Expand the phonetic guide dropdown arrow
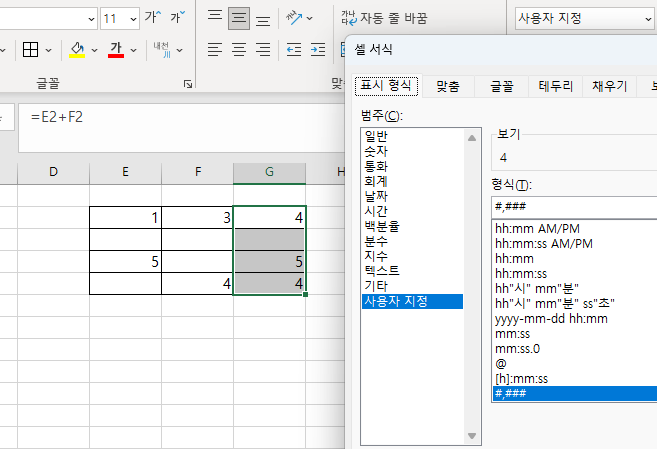The image size is (657, 449). (179, 50)
